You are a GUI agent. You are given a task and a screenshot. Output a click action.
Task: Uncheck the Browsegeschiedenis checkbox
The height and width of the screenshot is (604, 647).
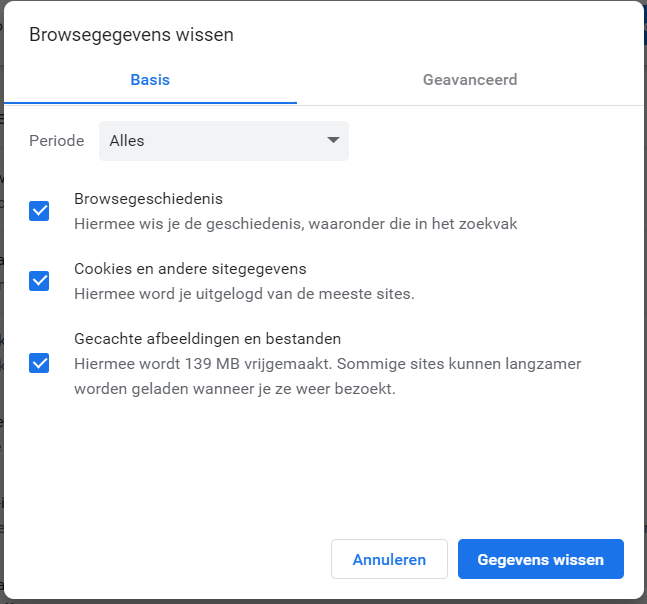tap(39, 211)
